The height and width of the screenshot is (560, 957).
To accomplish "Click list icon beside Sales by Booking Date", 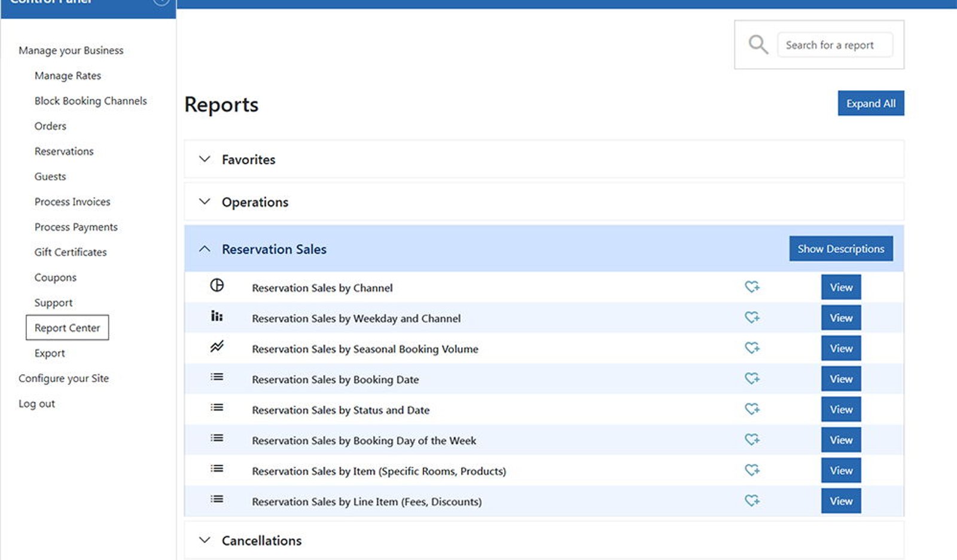I will pos(217,377).
